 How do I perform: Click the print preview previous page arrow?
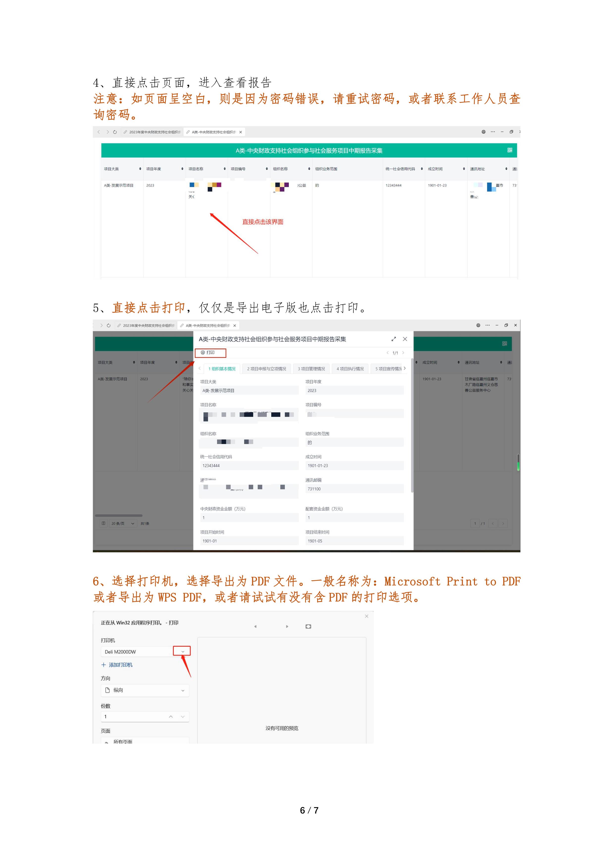[x=255, y=626]
